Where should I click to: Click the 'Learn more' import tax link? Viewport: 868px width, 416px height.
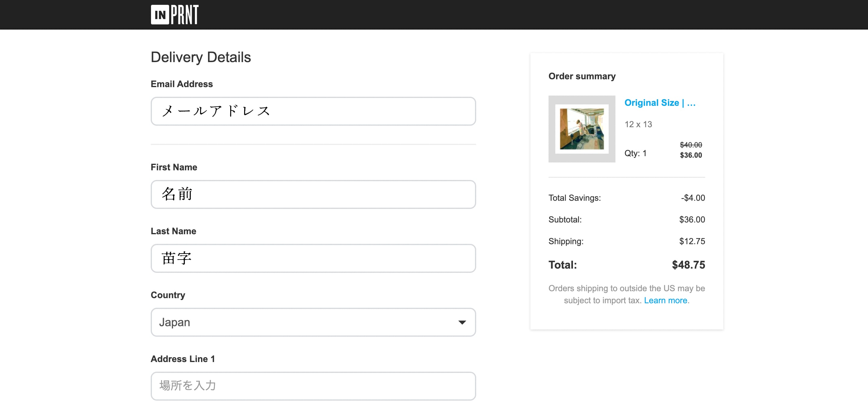tap(665, 300)
